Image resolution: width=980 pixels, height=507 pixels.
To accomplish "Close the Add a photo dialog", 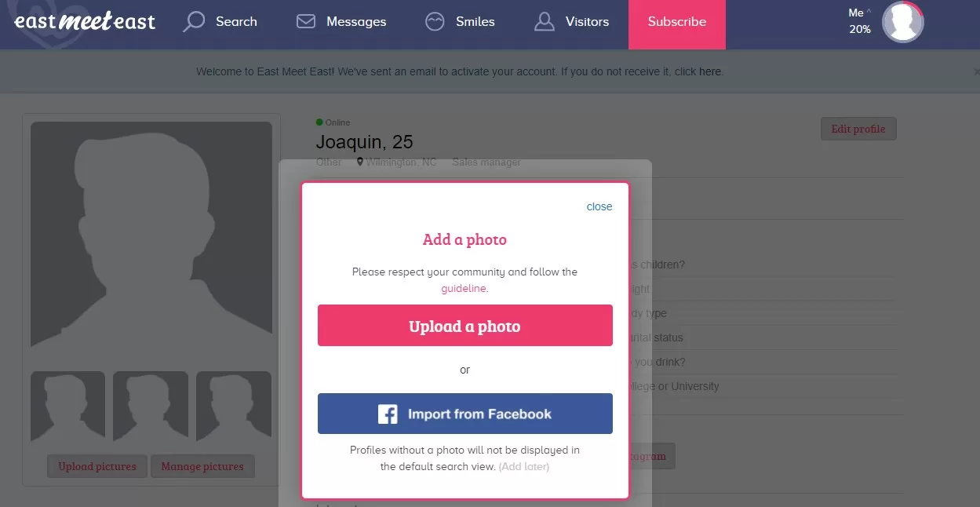I will (x=599, y=206).
